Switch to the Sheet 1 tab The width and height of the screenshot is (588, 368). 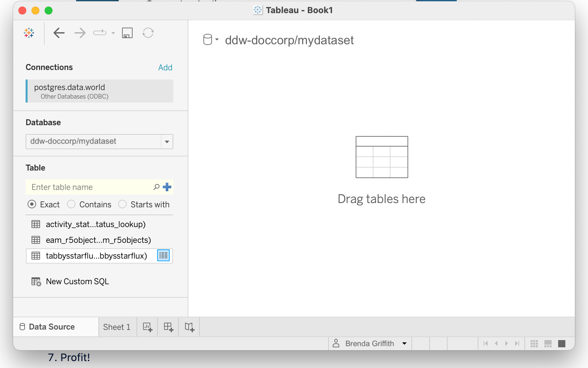pos(117,327)
